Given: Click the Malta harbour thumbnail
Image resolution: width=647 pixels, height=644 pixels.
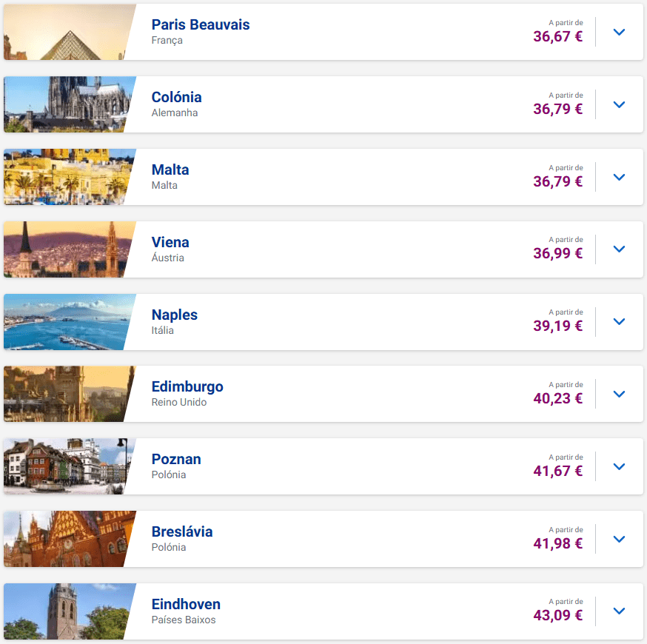Looking at the screenshot, I should [67, 177].
